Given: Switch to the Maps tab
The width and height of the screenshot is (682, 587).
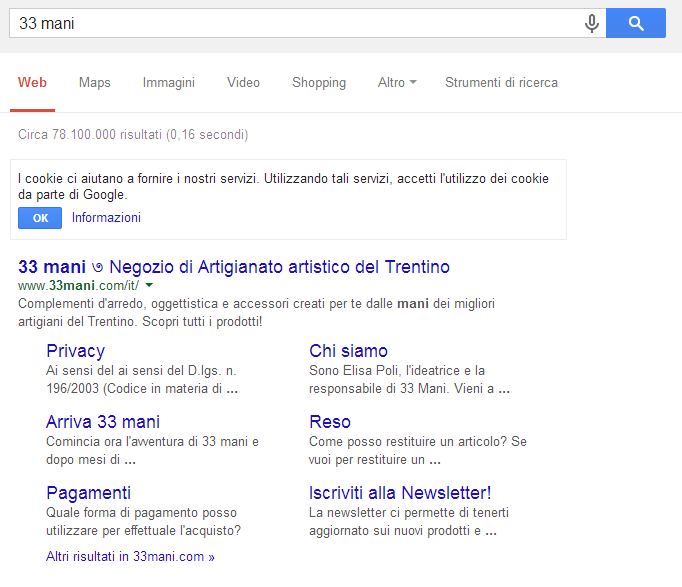Looking at the screenshot, I should 94,82.
